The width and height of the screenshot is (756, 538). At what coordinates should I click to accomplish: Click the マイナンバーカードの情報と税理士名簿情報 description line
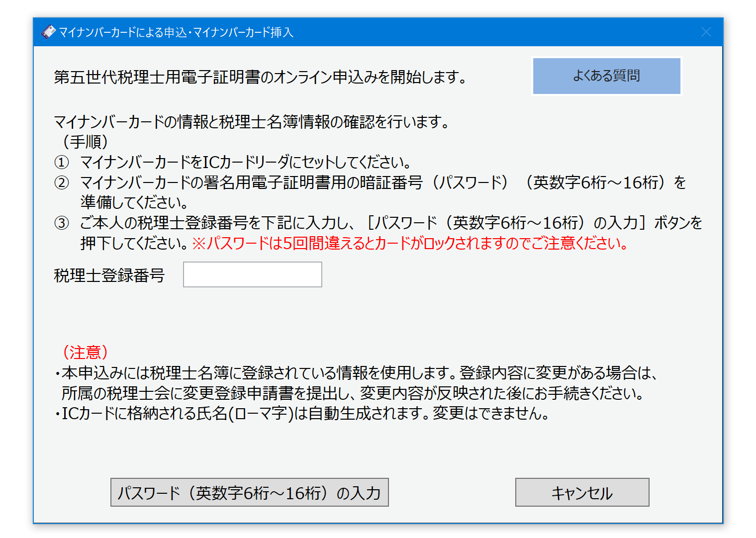click(x=251, y=122)
